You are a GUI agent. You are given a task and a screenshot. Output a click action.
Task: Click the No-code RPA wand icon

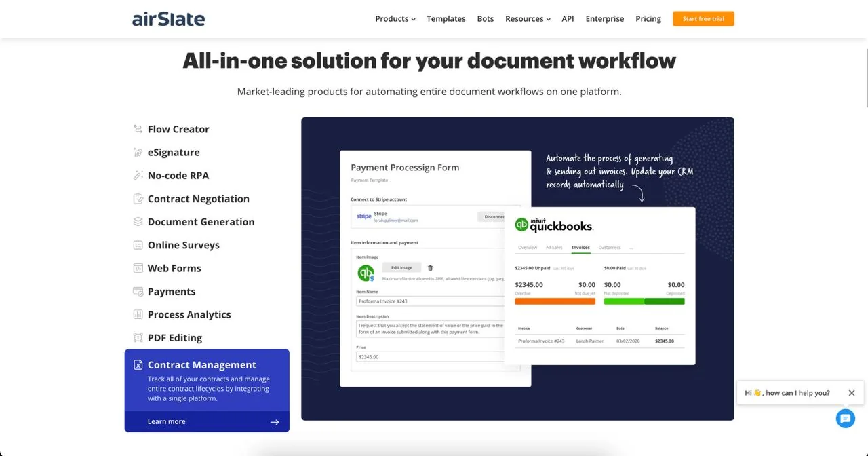(138, 175)
